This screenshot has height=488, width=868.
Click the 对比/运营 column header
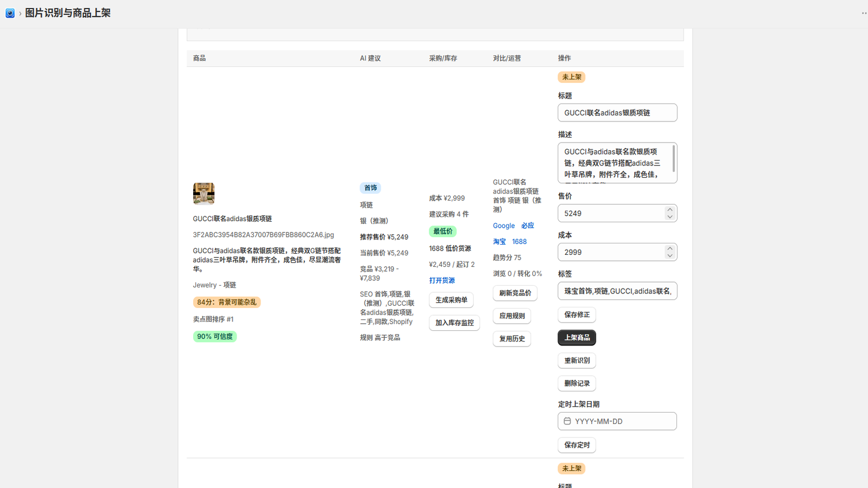[507, 58]
